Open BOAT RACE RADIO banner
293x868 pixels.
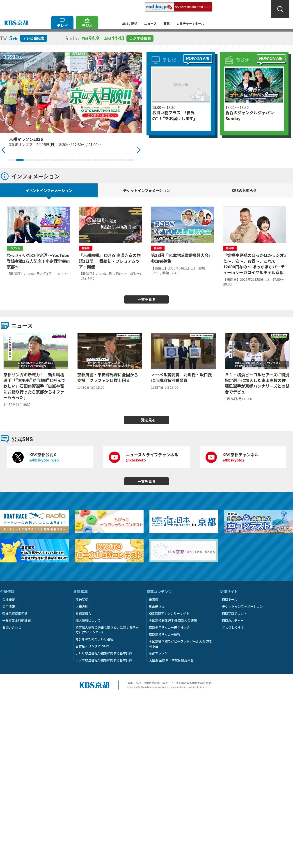pos(34,522)
